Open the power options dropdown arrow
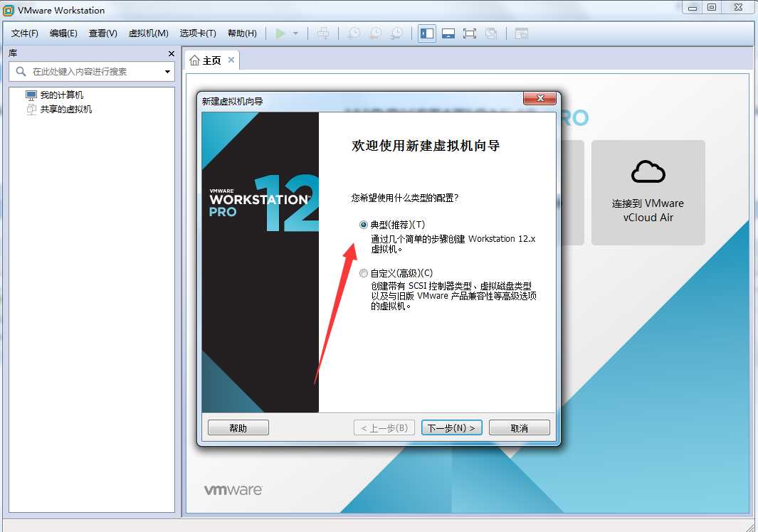Screen dimensions: 758x532 coord(295,33)
